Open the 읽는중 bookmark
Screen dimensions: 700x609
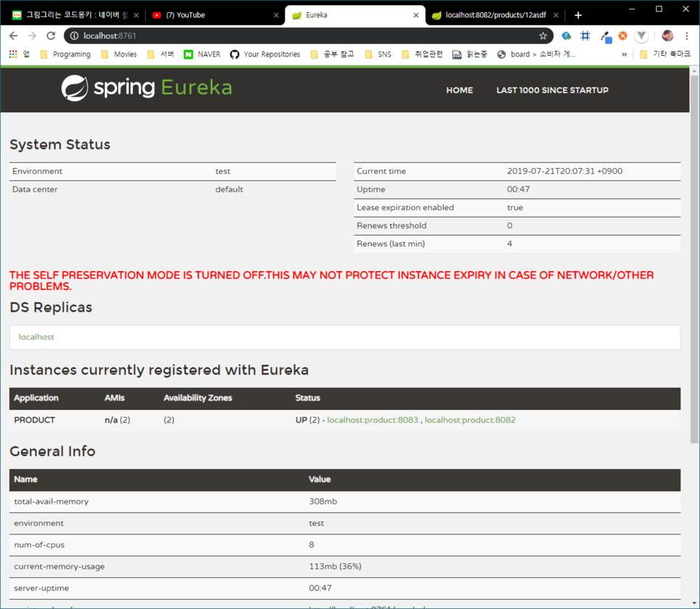point(470,54)
